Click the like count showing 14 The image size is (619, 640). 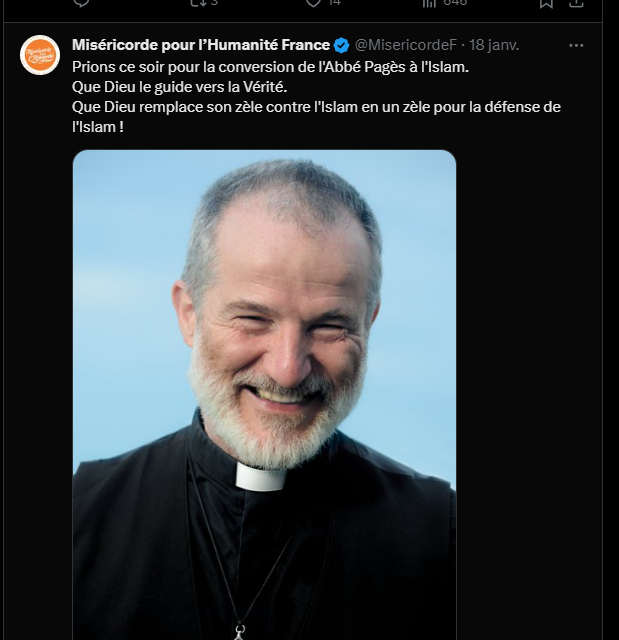[x=335, y=2]
